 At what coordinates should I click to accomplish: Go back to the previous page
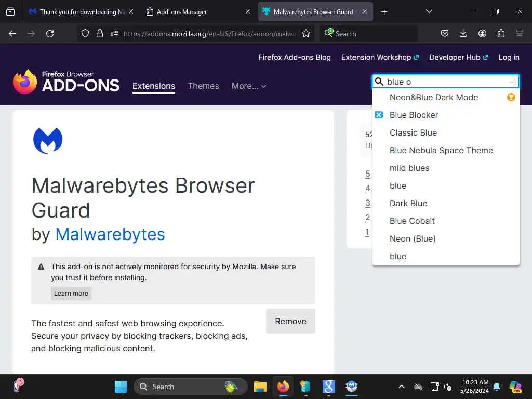[12, 34]
